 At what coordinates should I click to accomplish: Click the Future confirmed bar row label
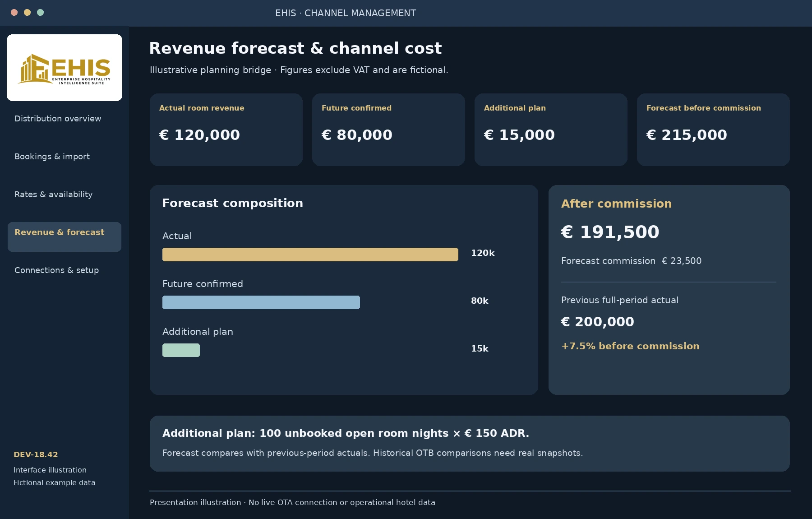(203, 284)
